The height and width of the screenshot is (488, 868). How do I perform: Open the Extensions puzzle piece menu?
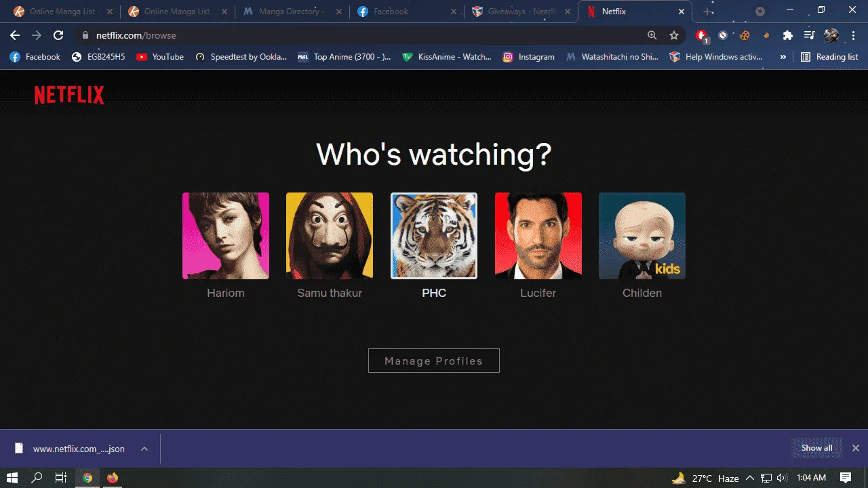787,35
